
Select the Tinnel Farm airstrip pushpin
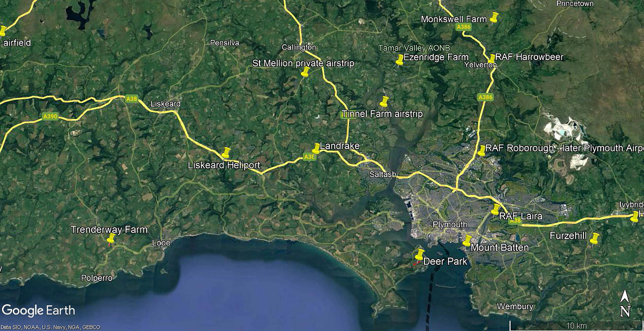pyautogui.click(x=384, y=102)
